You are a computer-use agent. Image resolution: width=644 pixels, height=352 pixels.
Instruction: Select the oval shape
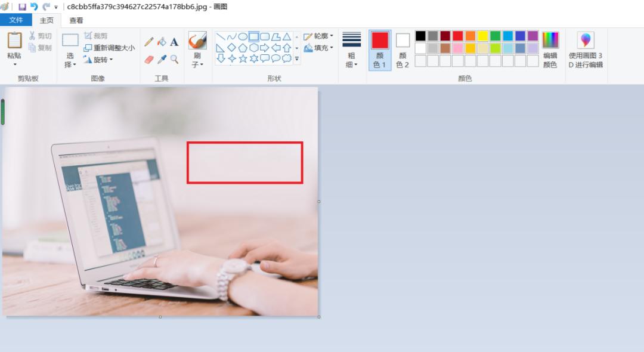tap(243, 36)
